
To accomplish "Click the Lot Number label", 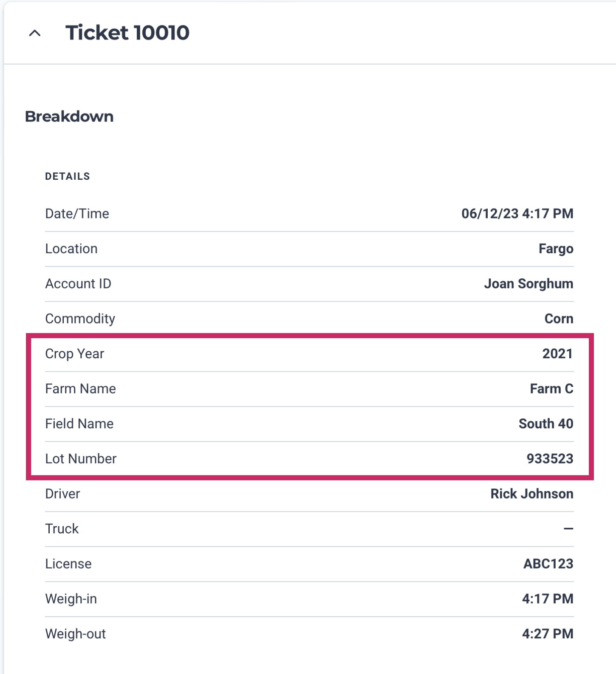I will (81, 459).
